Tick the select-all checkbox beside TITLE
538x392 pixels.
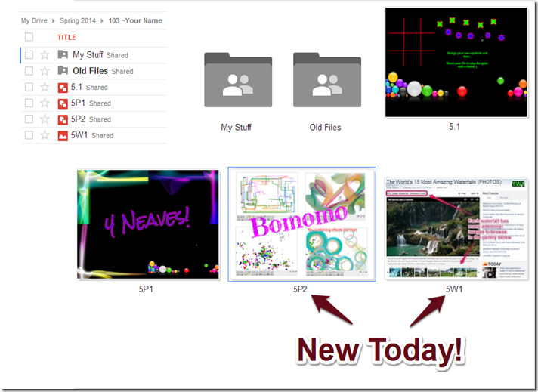[x=29, y=37]
